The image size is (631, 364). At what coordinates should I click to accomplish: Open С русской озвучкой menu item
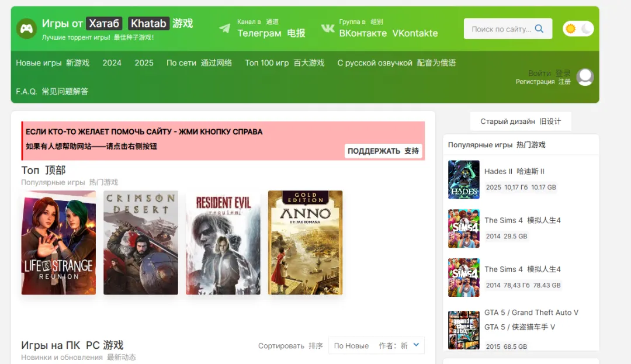pos(396,63)
